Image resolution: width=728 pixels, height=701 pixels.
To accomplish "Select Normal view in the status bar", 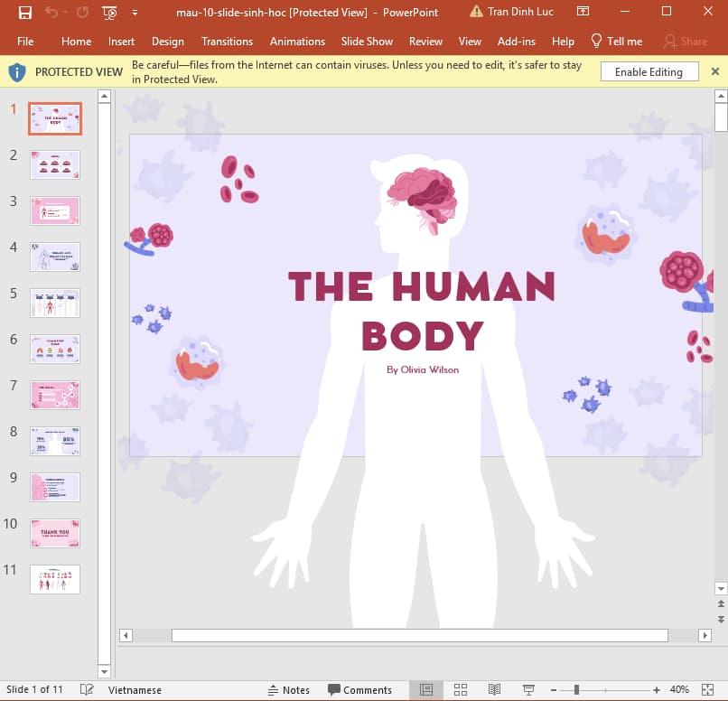I will point(426,689).
